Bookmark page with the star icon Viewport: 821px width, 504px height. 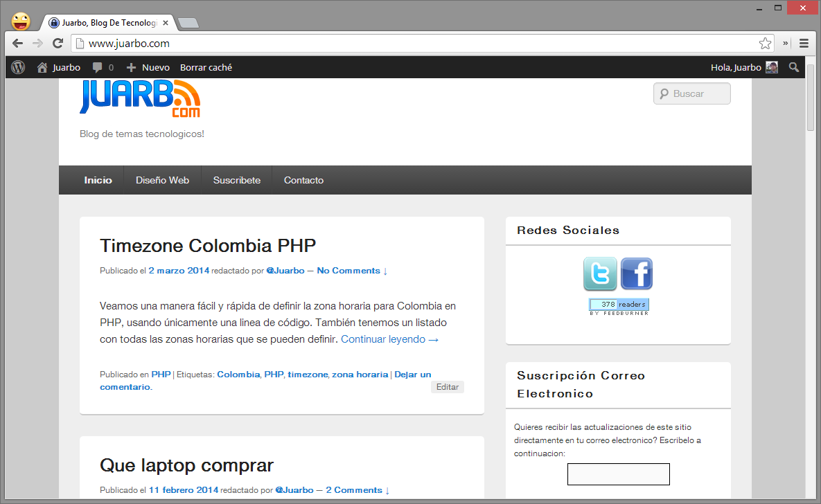765,44
